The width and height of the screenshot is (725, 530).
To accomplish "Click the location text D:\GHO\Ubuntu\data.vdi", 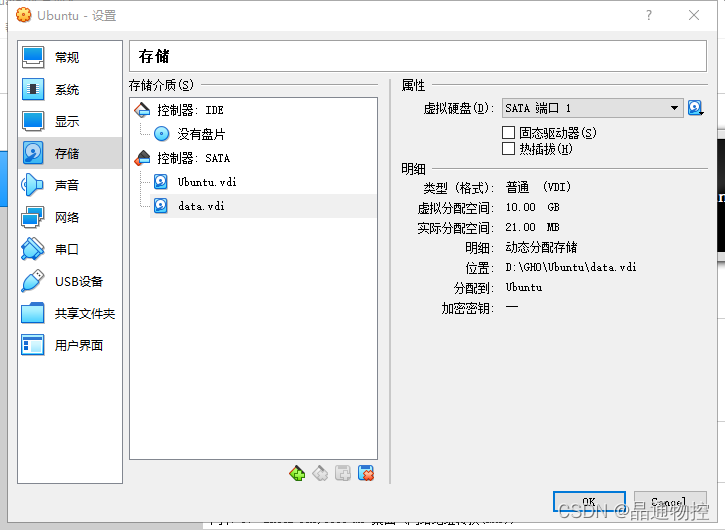I will click(x=571, y=267).
